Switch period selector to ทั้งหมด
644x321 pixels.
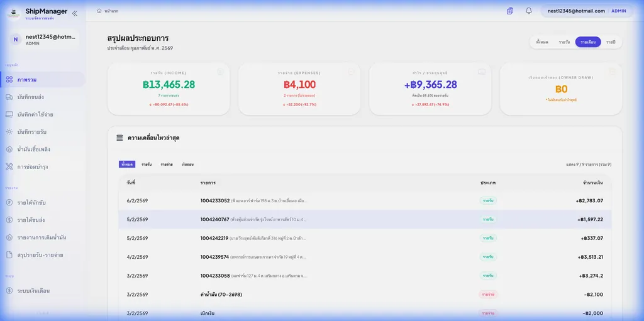pos(542,42)
